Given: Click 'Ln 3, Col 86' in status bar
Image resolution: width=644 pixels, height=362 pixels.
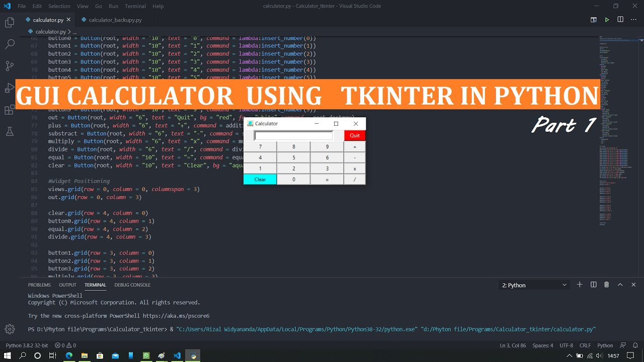Looking at the screenshot, I should pyautogui.click(x=513, y=345).
